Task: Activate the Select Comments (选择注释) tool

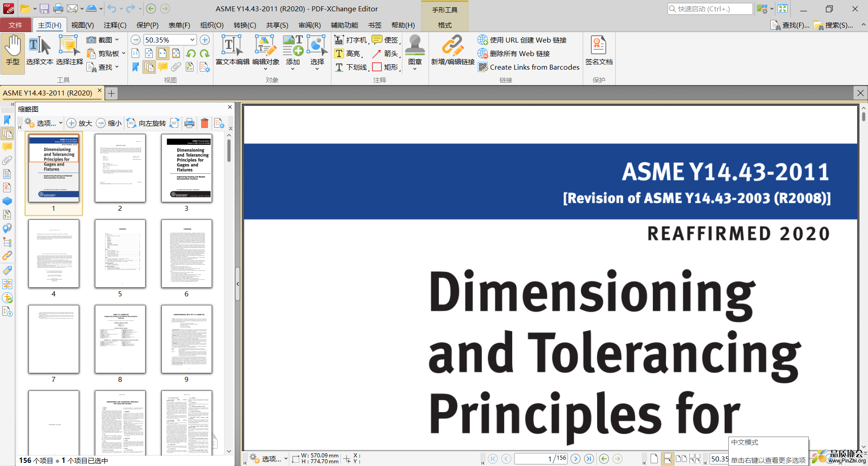Action: click(x=69, y=51)
